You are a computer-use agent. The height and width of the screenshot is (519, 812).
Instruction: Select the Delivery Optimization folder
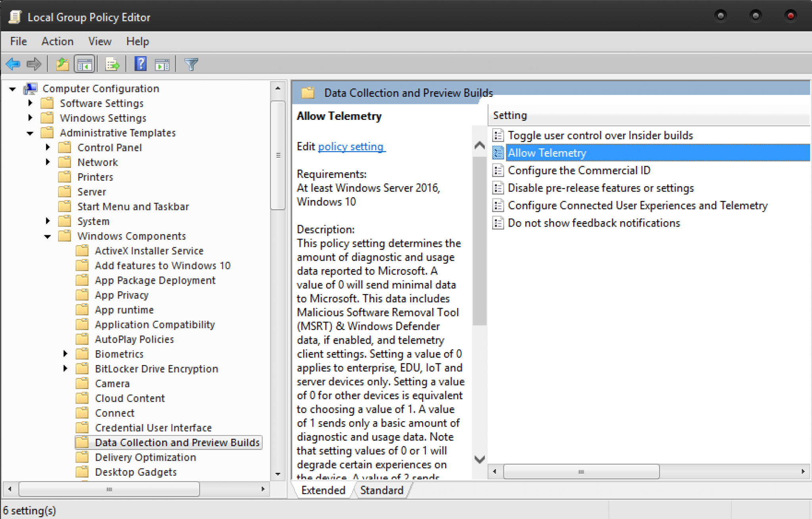click(x=145, y=457)
